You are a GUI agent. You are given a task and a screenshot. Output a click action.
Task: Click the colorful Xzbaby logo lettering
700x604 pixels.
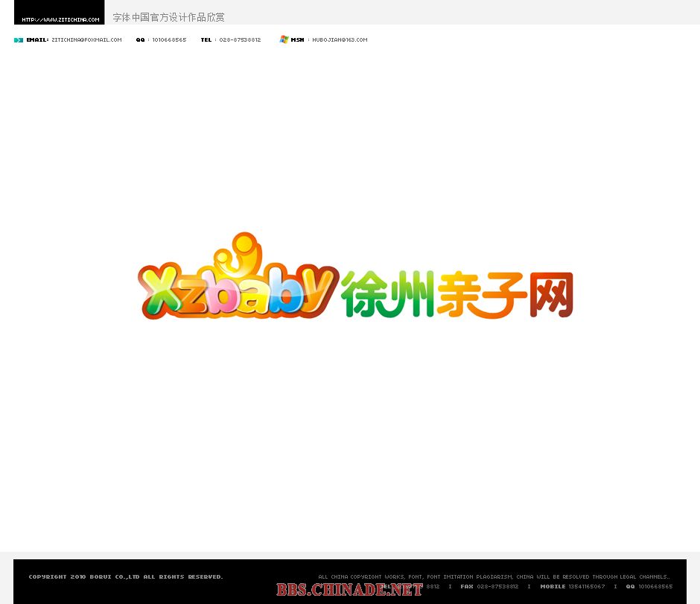click(238, 276)
